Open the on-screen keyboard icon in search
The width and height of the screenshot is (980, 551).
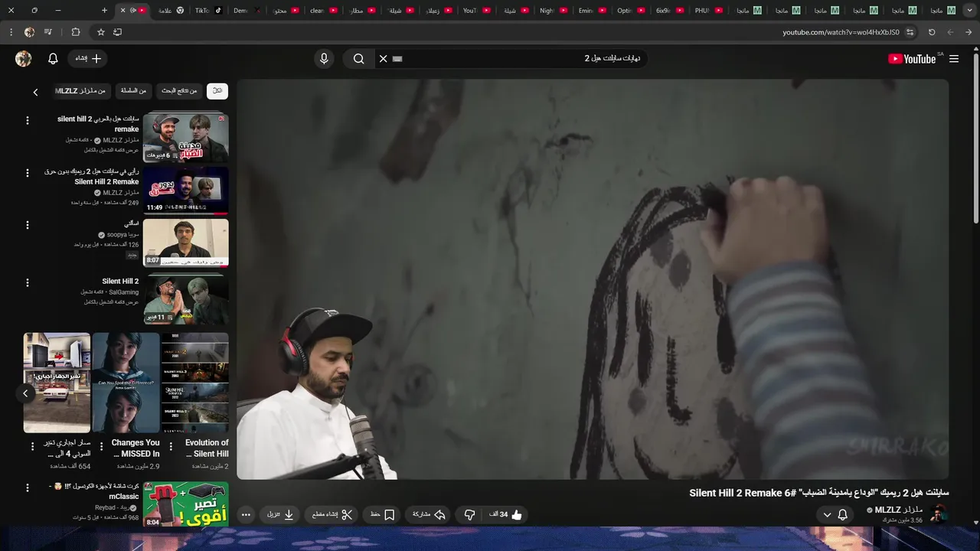[397, 59]
